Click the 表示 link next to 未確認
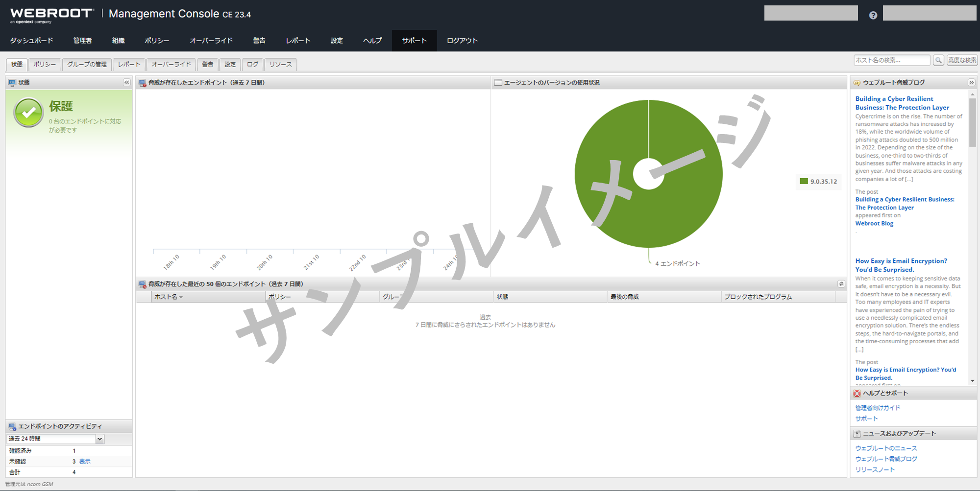This screenshot has width=980, height=491. (x=85, y=462)
